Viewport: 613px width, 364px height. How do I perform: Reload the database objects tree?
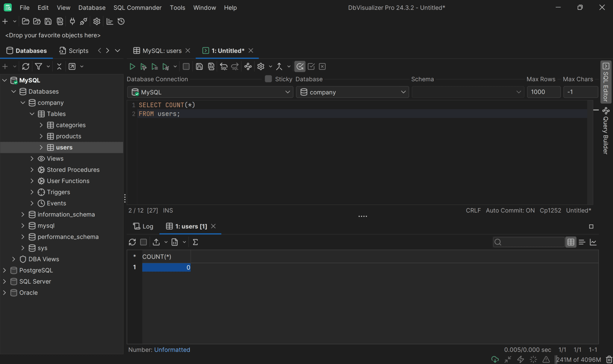pos(26,66)
